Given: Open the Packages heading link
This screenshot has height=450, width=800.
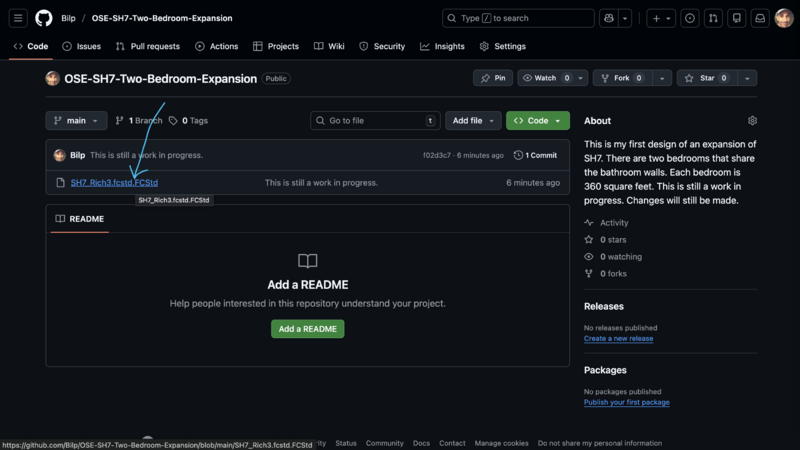Looking at the screenshot, I should tap(605, 370).
